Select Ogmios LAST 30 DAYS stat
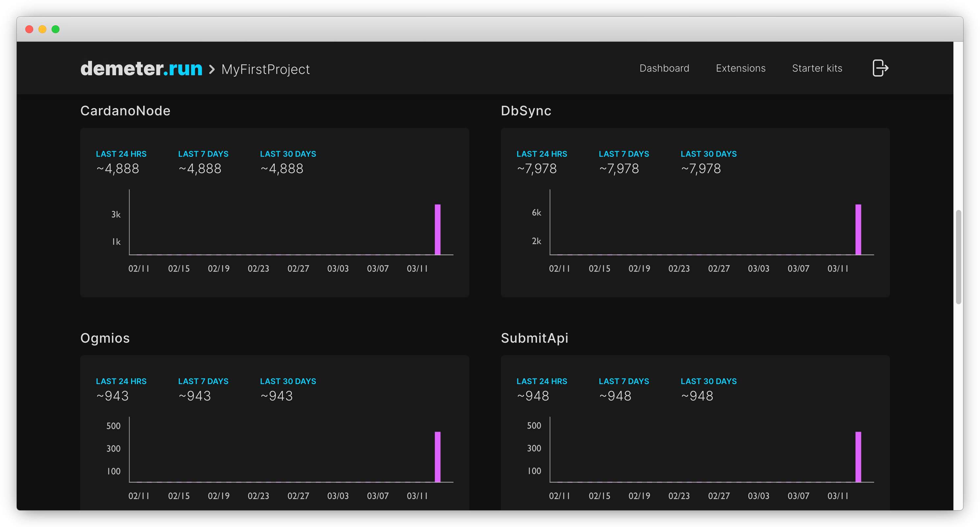 pyautogui.click(x=288, y=389)
